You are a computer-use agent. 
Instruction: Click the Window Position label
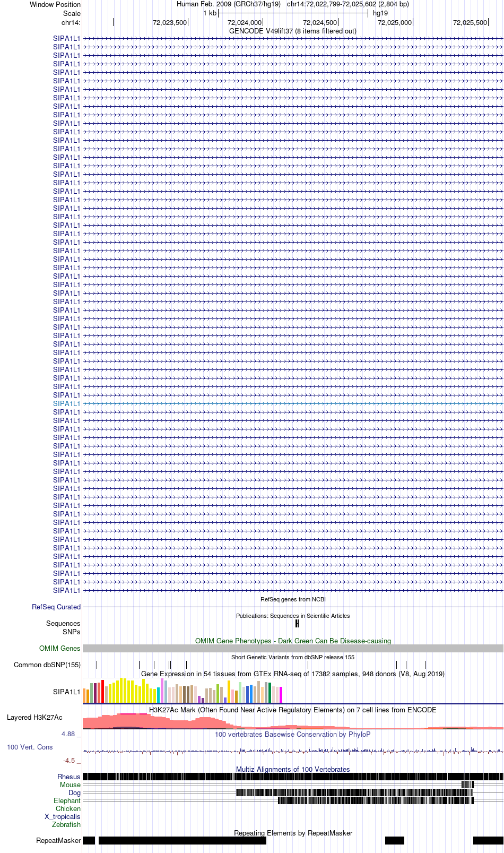pos(55,4)
